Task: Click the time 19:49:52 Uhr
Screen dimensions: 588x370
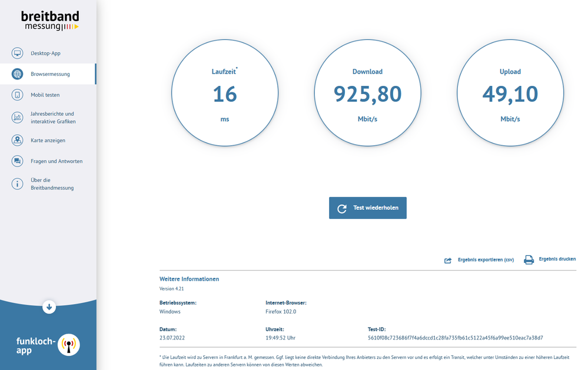Action: (x=281, y=338)
